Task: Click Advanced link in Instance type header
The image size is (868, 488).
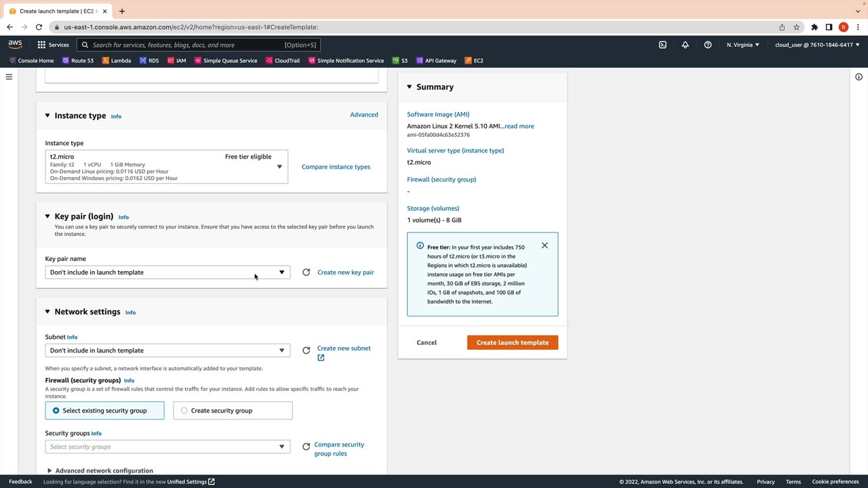Action: tap(364, 115)
